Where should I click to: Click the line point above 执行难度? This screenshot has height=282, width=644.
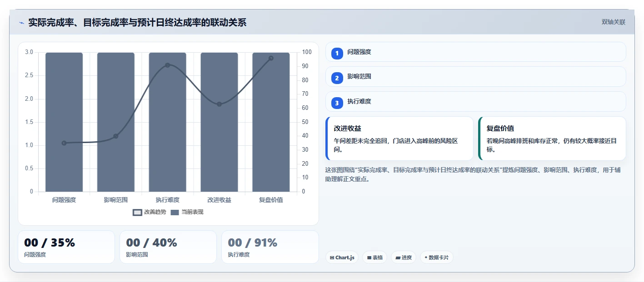point(168,65)
